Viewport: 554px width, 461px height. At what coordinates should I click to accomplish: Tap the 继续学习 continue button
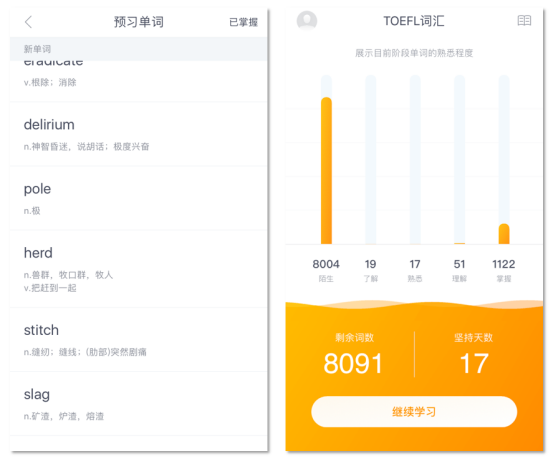(x=414, y=412)
